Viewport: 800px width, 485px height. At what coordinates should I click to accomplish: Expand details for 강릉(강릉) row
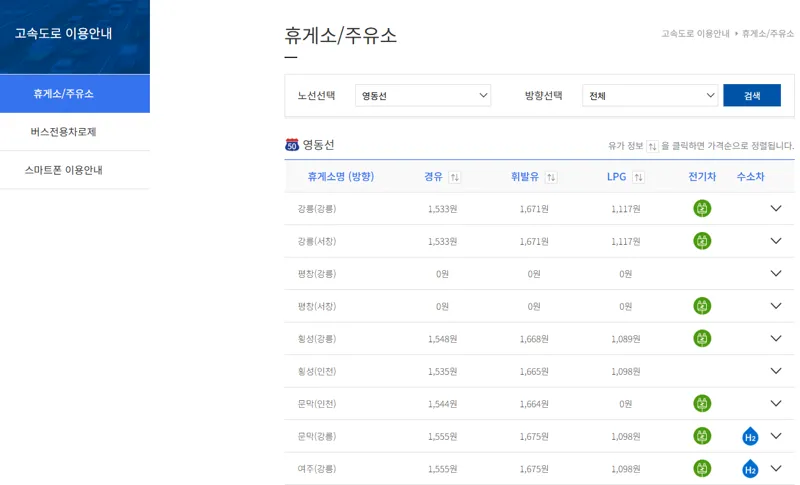776,209
